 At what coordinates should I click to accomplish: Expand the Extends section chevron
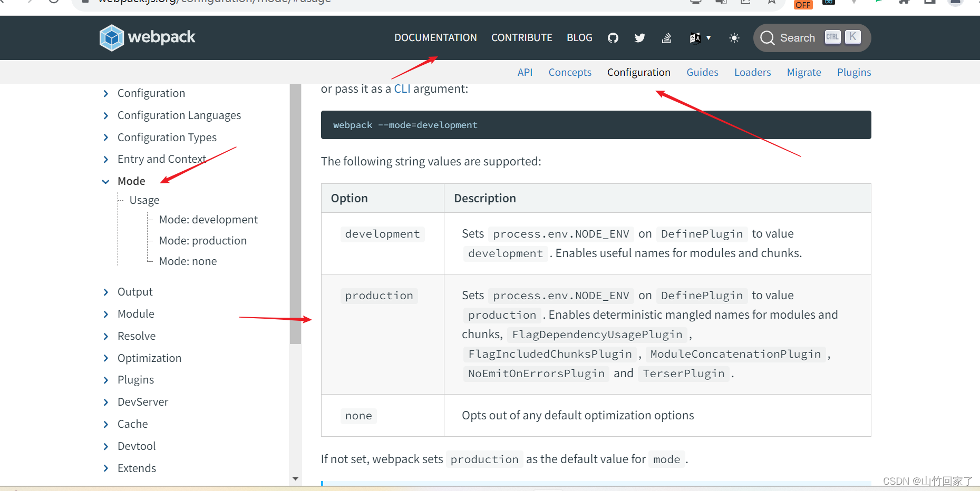pos(106,468)
